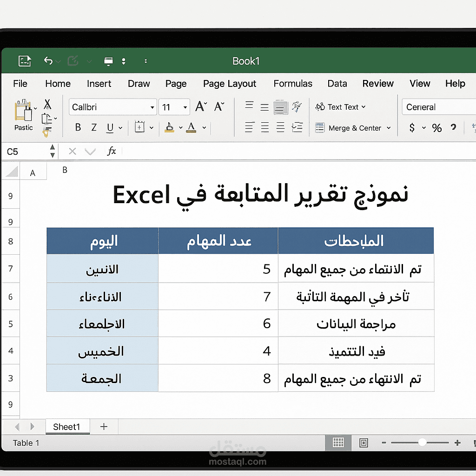Image resolution: width=476 pixels, height=476 pixels.
Task: Toggle the highlighted bottom align icon
Action: (280, 107)
